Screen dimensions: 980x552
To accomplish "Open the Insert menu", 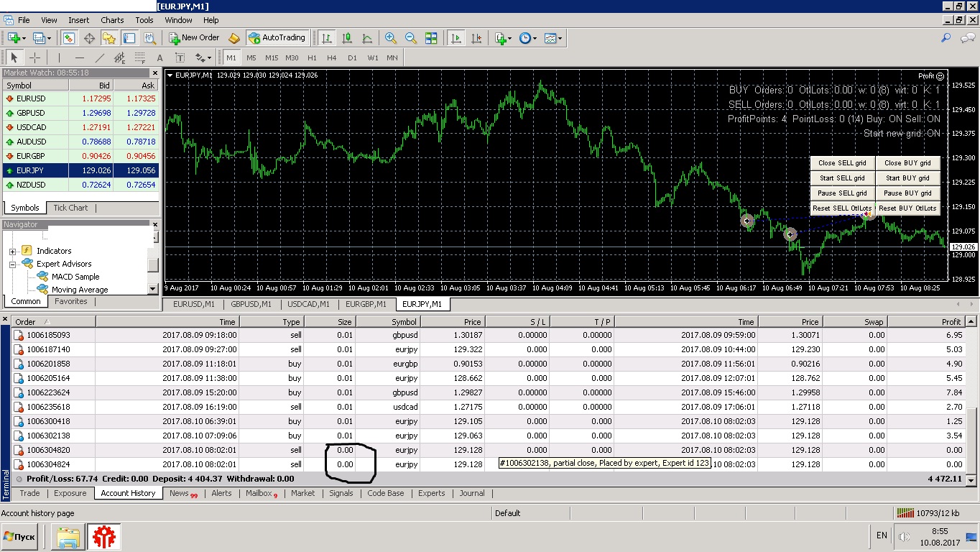I will (79, 20).
